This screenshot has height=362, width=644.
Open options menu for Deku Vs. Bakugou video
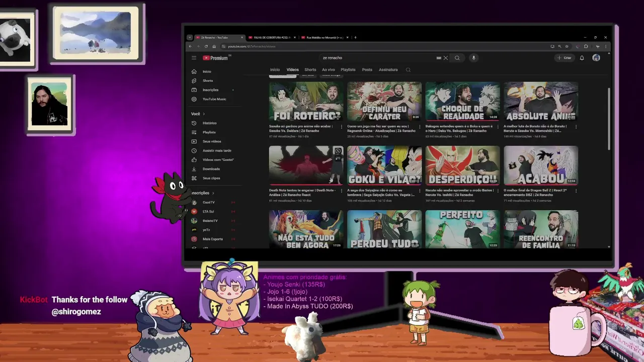pyautogui.click(x=498, y=127)
